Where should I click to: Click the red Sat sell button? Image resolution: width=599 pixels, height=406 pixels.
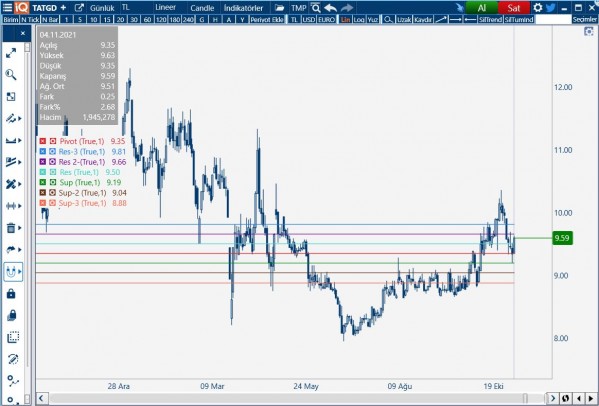[x=514, y=7]
